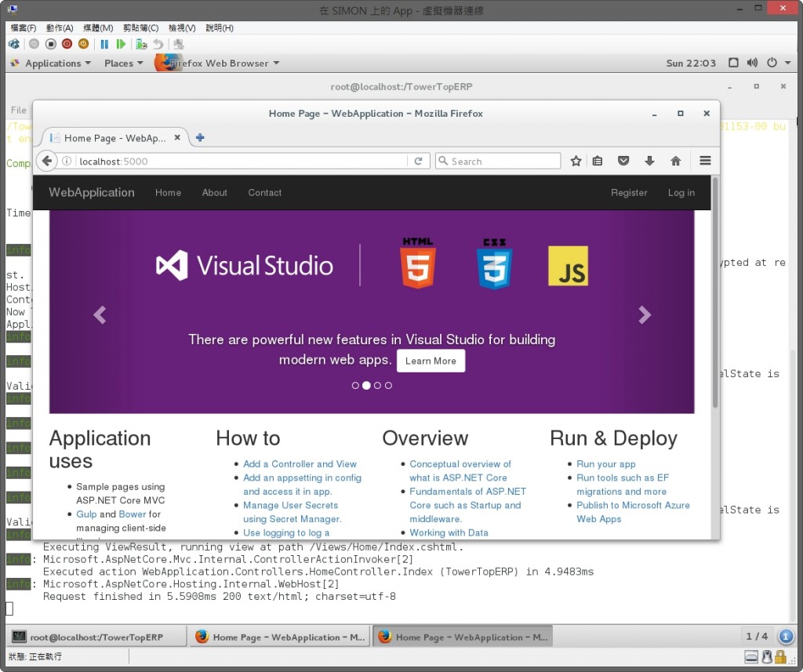
Task: Open the 媒體(M) menu
Action: pos(98,27)
